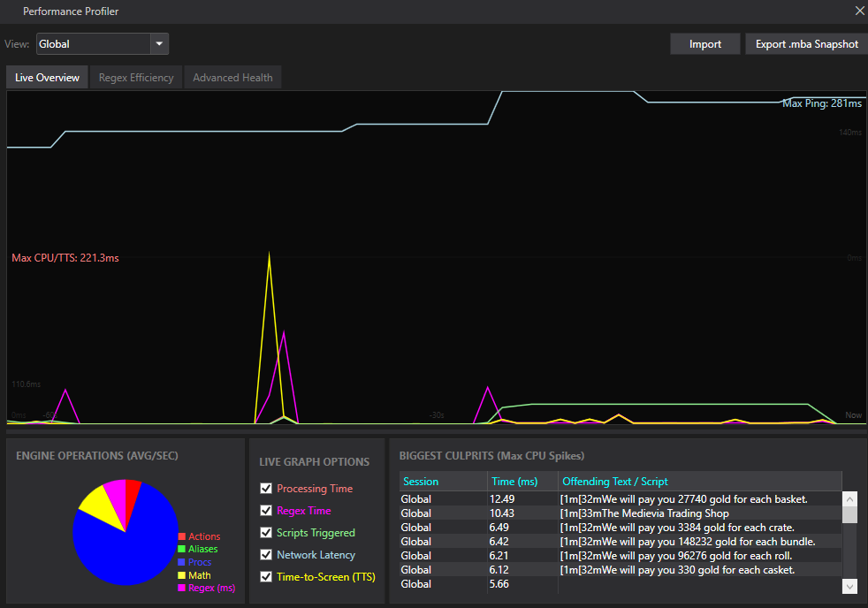The height and width of the screenshot is (608, 868).
Task: Click the yellow Math legend swatch
Action: [x=181, y=575]
